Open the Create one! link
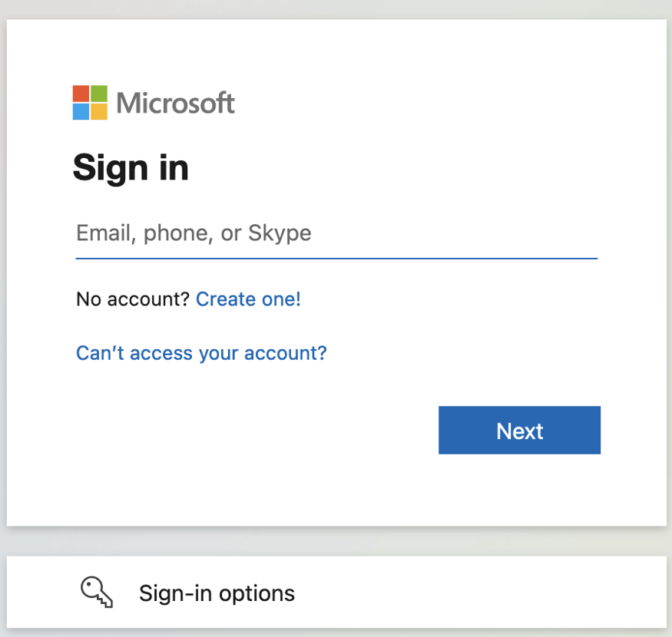This screenshot has width=672, height=637. click(x=248, y=299)
